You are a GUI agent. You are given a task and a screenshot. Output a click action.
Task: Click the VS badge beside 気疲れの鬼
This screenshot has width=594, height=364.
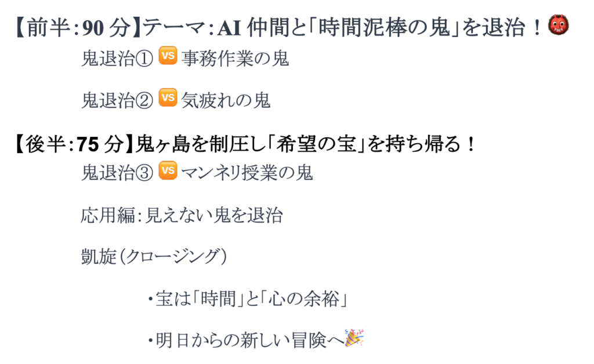pos(168,97)
